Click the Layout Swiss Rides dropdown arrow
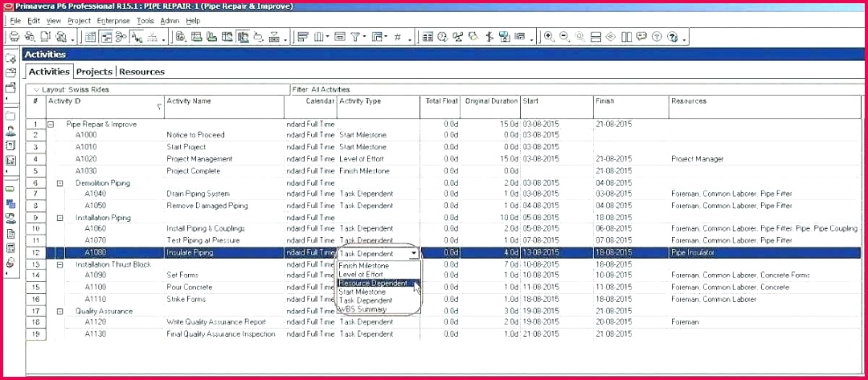This screenshot has width=868, height=380. [36, 90]
